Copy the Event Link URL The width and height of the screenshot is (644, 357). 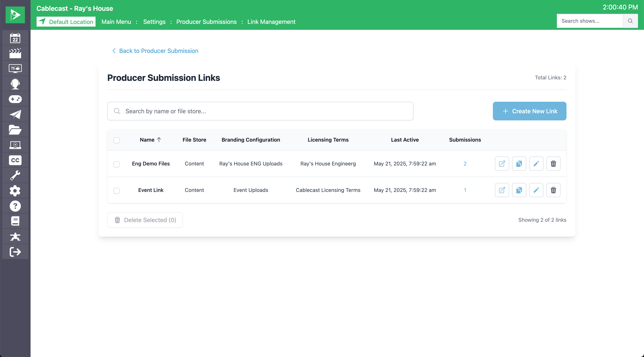(x=519, y=190)
